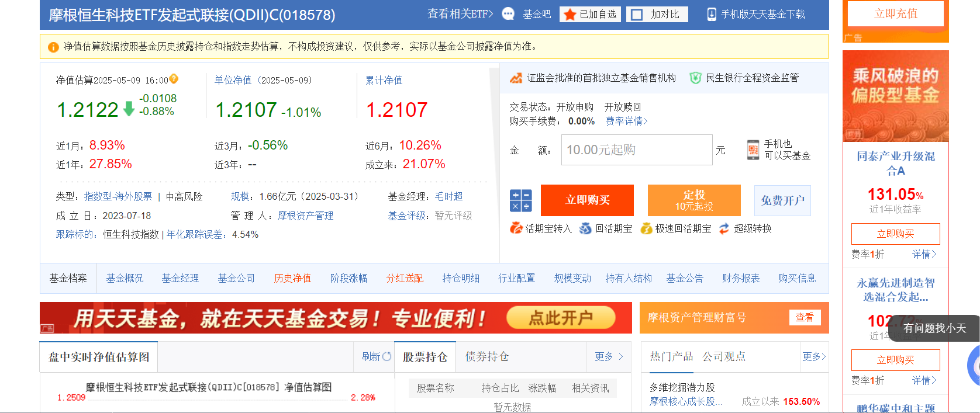This screenshot has width=980, height=413.
Task: Click the 定投 10元起投 button
Action: (694, 200)
